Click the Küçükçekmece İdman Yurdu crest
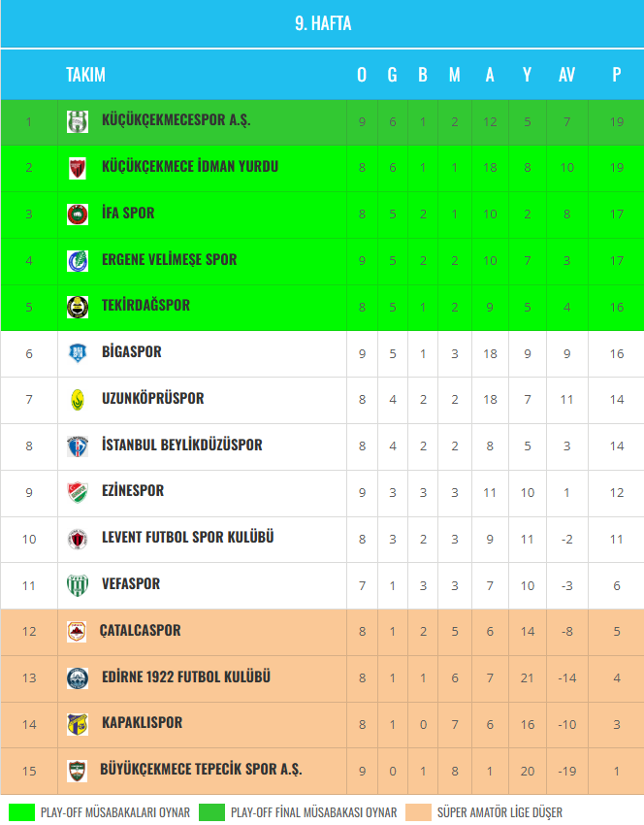Viewport: 644px width, 825px height. point(78,168)
